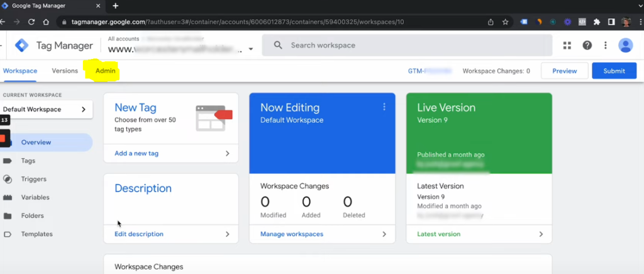Viewport: 644px width, 274px height.
Task: Click the All accounts breadcrumb
Action: 124,38
